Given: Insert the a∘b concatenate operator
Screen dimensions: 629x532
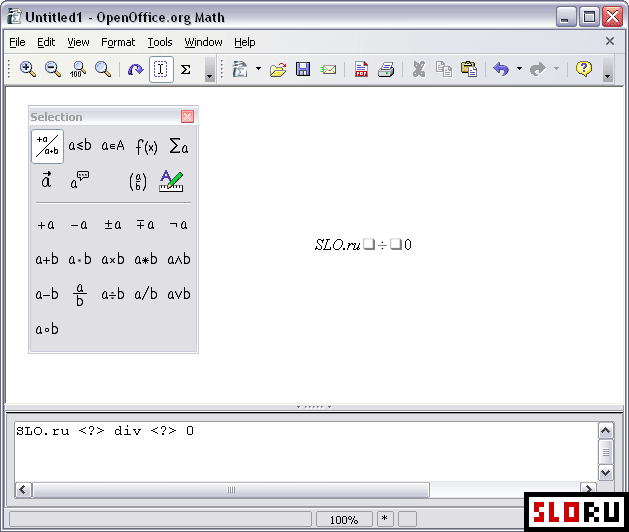Looking at the screenshot, I should (x=47, y=329).
